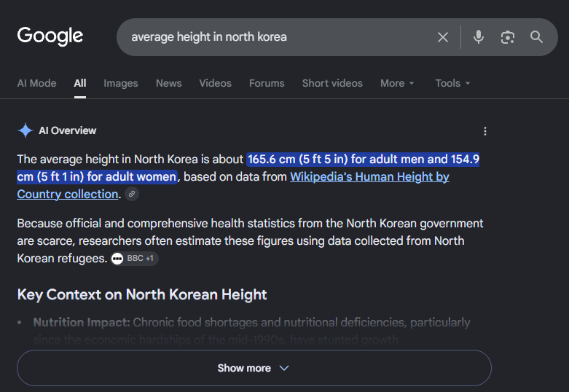Submit search using the magnifying glass icon
Viewport: 569px width, 392px height.
(x=536, y=37)
